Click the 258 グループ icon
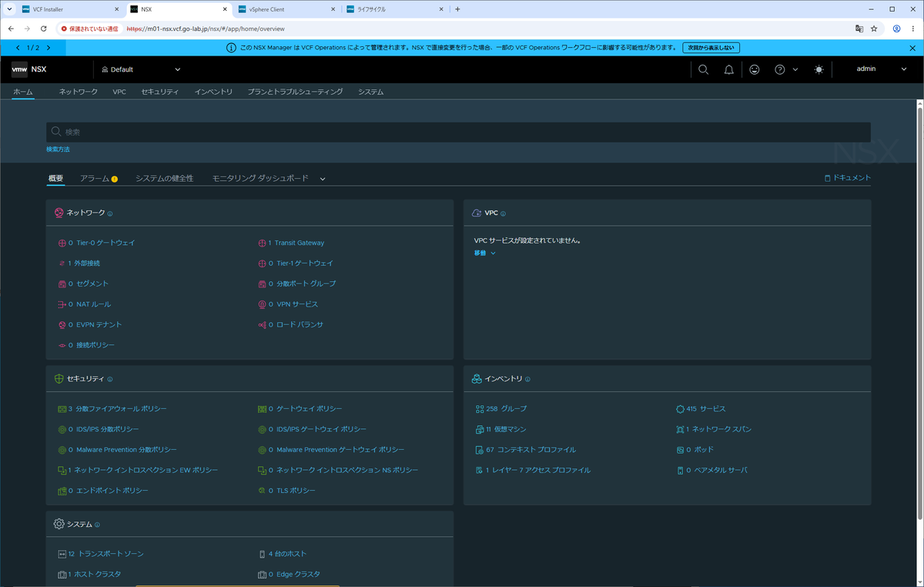This screenshot has width=924, height=587. click(x=479, y=409)
